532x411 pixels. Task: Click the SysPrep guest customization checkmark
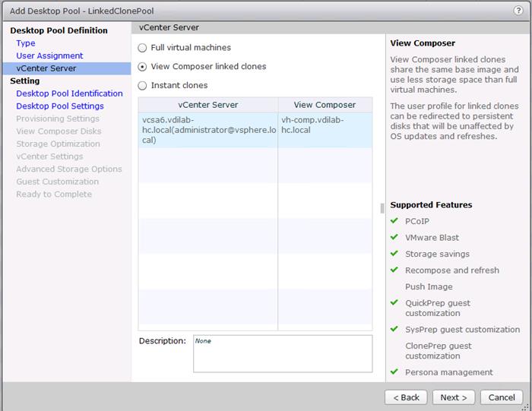394,329
